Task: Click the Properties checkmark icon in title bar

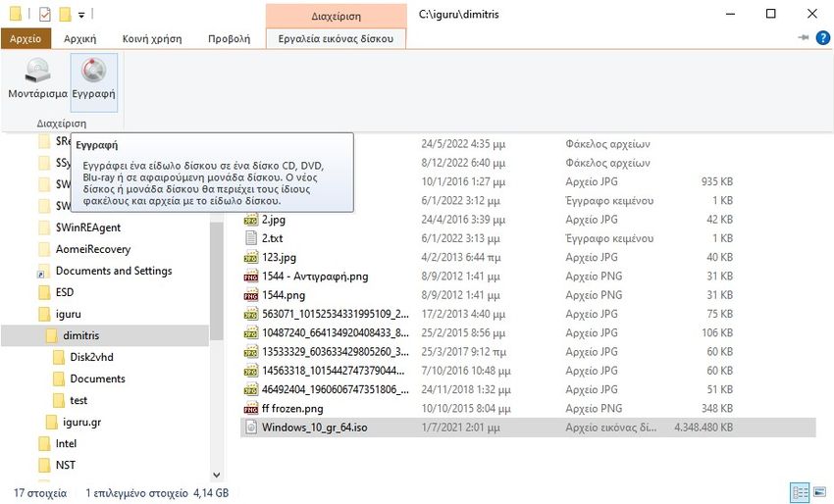Action: click(45, 14)
